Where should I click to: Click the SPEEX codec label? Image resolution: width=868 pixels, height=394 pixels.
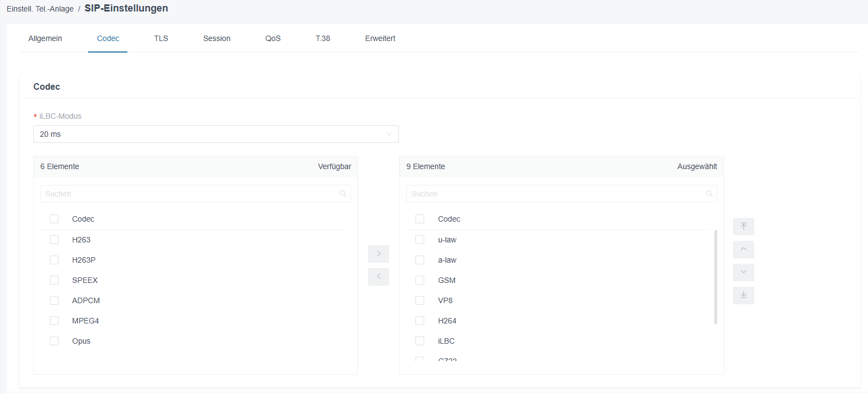(x=85, y=280)
